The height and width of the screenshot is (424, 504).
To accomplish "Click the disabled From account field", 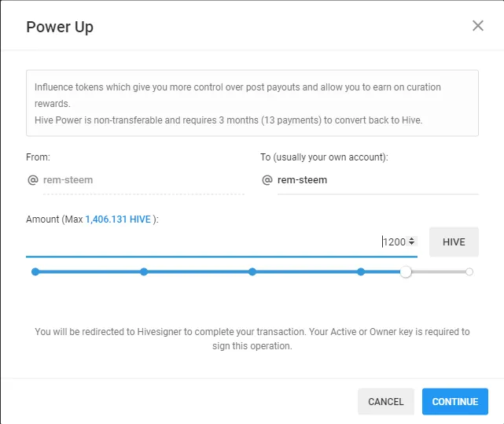I will pos(144,180).
